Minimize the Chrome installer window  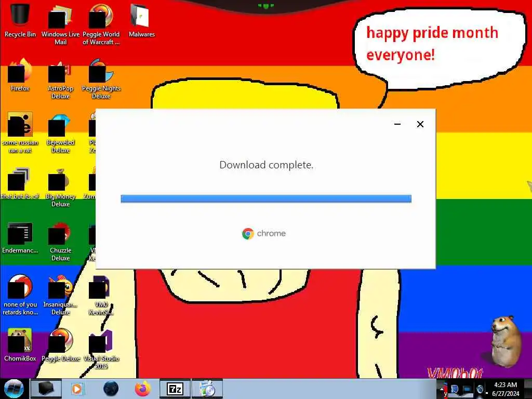tap(397, 124)
